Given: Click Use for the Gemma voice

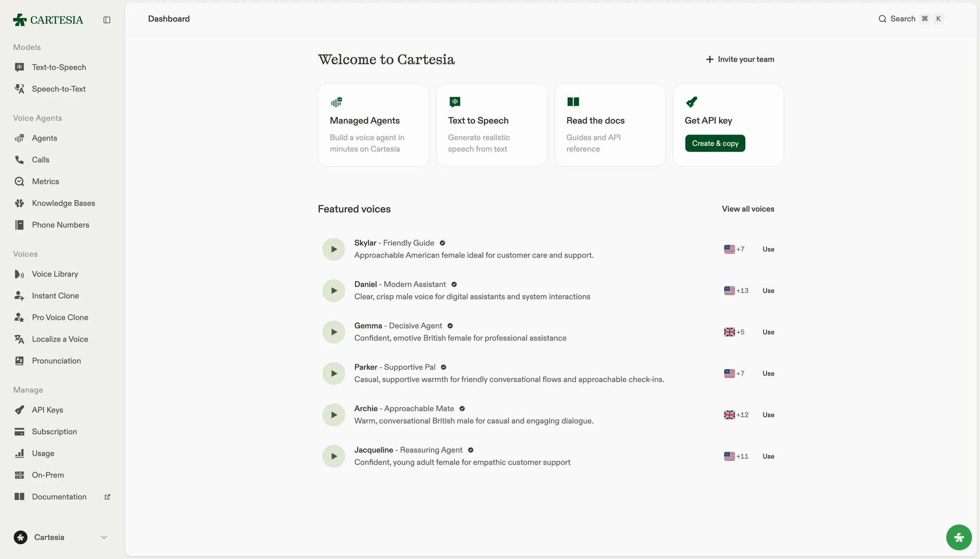Looking at the screenshot, I should click(768, 332).
